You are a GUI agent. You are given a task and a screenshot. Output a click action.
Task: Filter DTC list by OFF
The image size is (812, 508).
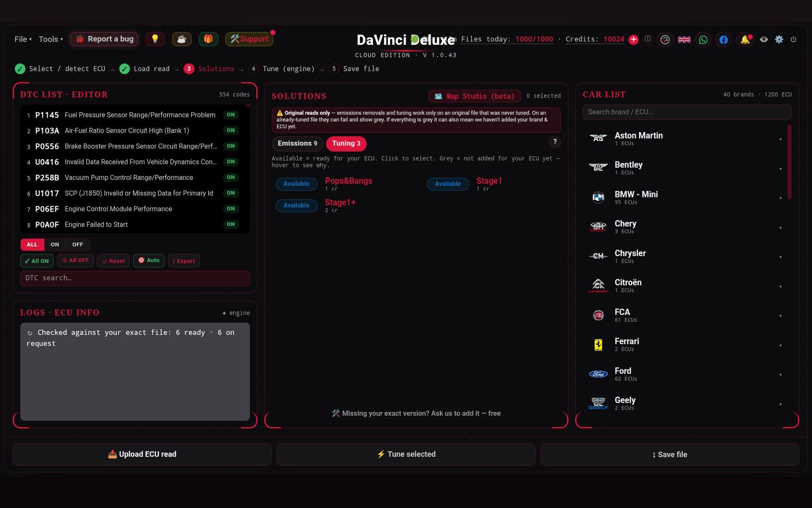coord(78,244)
